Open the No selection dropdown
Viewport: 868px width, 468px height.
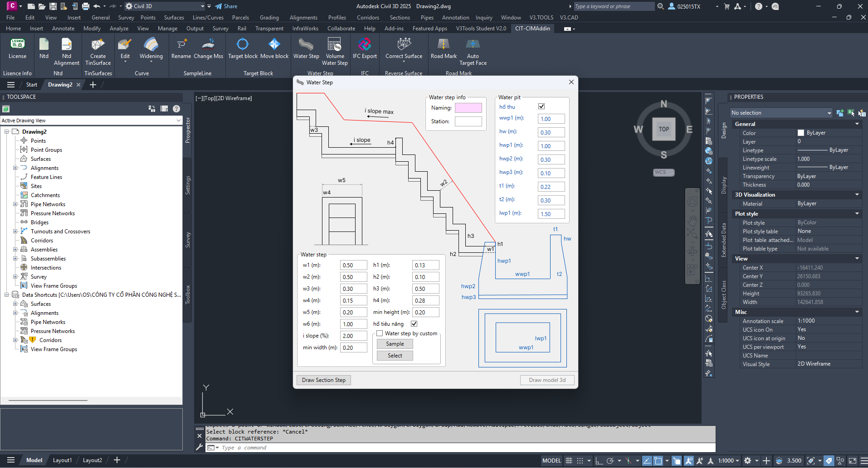(x=781, y=113)
